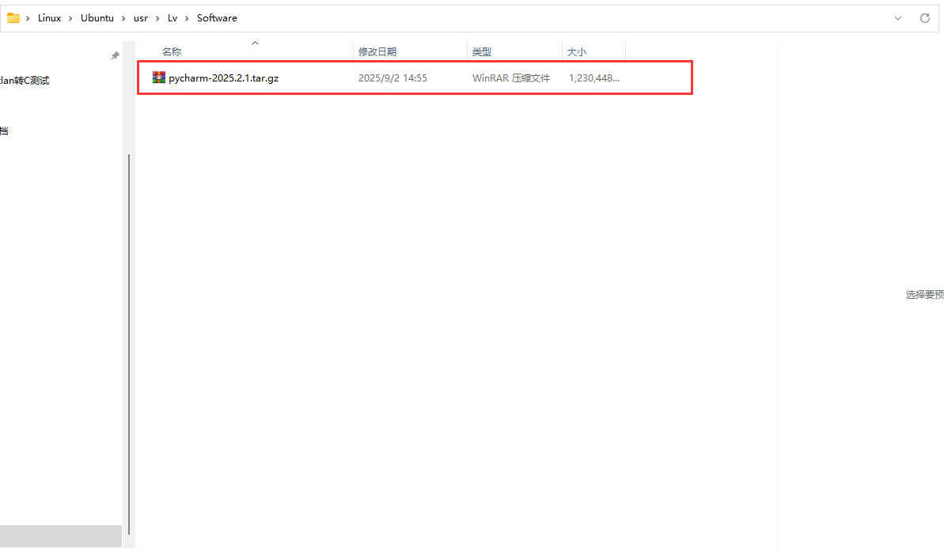Navigate to the usr breadcrumb folder

[x=140, y=18]
